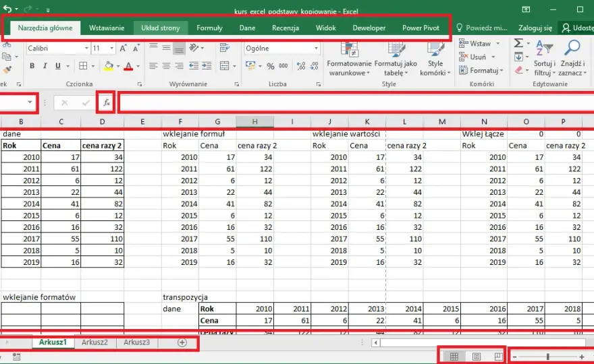Toggle bottom vertical alignment
594x364 pixels.
pos(179,48)
